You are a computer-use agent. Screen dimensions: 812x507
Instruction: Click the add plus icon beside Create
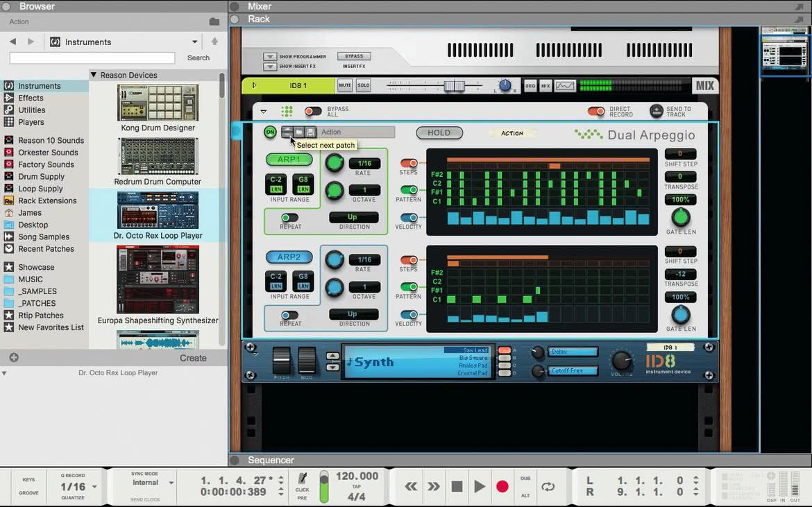pyautogui.click(x=14, y=357)
